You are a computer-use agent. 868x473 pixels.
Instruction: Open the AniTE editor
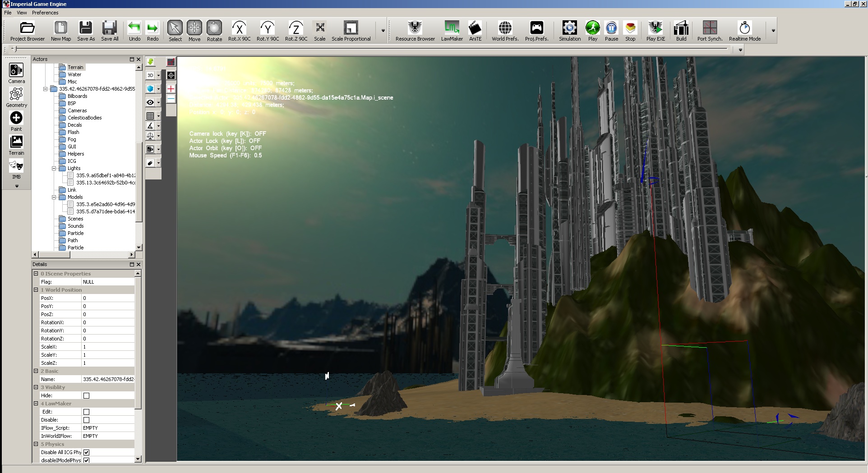pos(475,31)
